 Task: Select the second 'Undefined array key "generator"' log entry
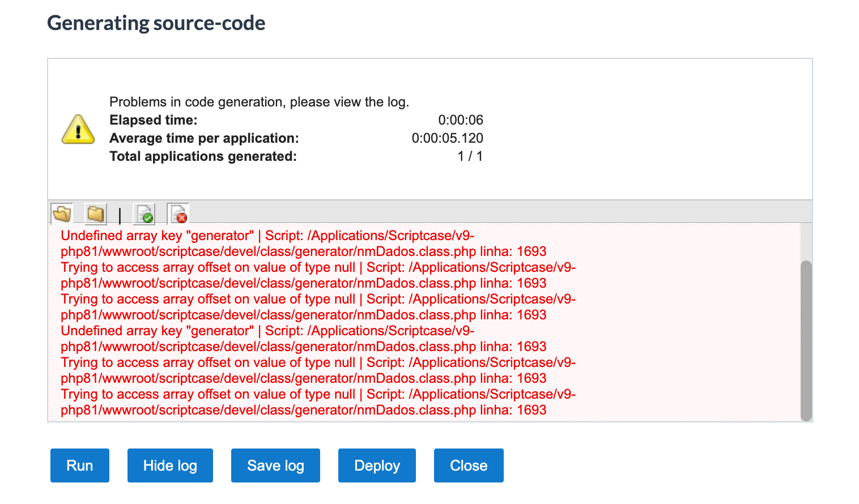pyautogui.click(x=304, y=339)
